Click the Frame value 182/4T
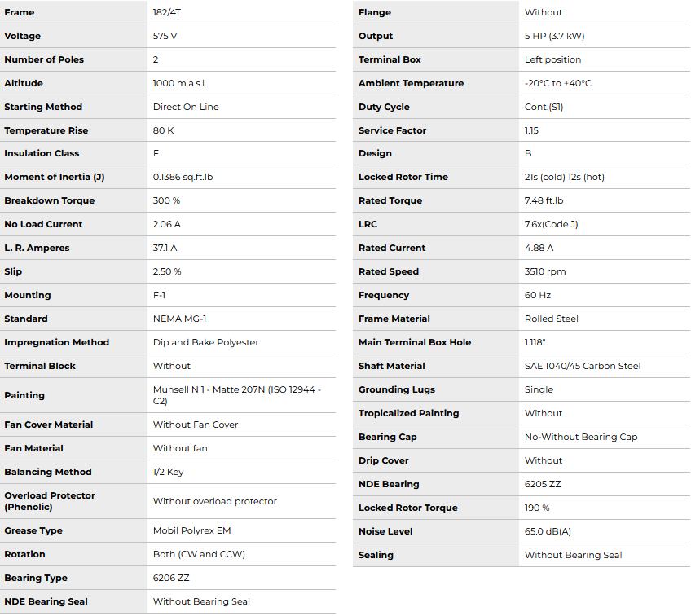691x616 pixels. pyautogui.click(x=168, y=13)
